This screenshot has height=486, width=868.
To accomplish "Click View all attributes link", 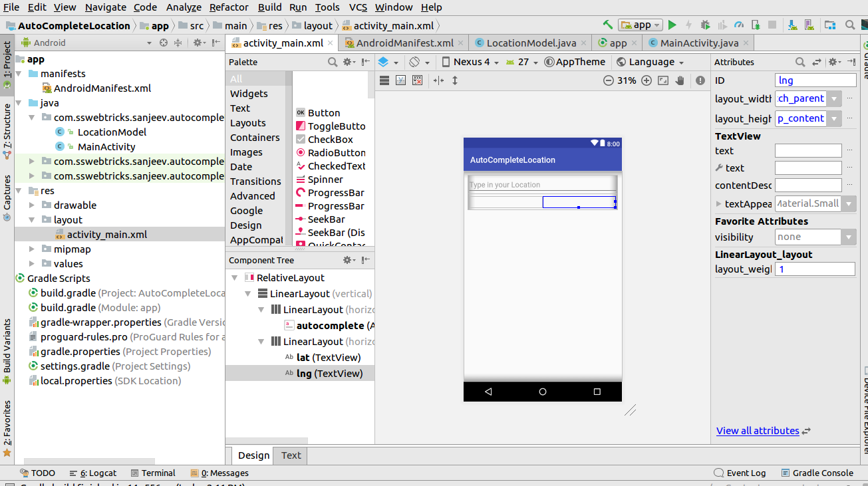I will [x=758, y=430].
